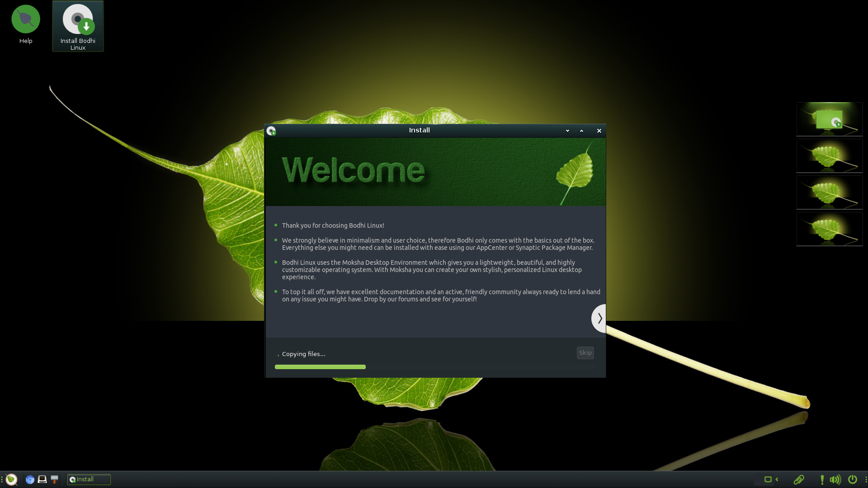The width and height of the screenshot is (868, 488).
Task: Shade the Install window with the up arrow
Action: tap(581, 131)
